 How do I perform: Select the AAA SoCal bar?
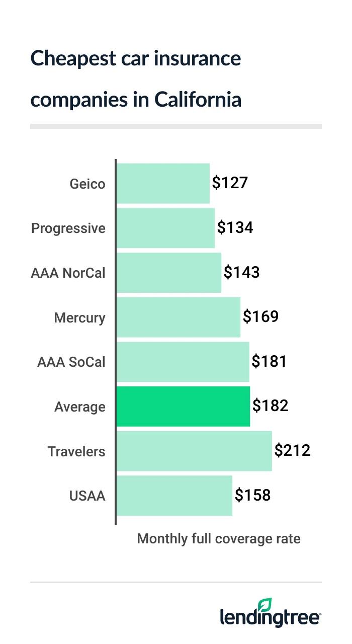[183, 362]
